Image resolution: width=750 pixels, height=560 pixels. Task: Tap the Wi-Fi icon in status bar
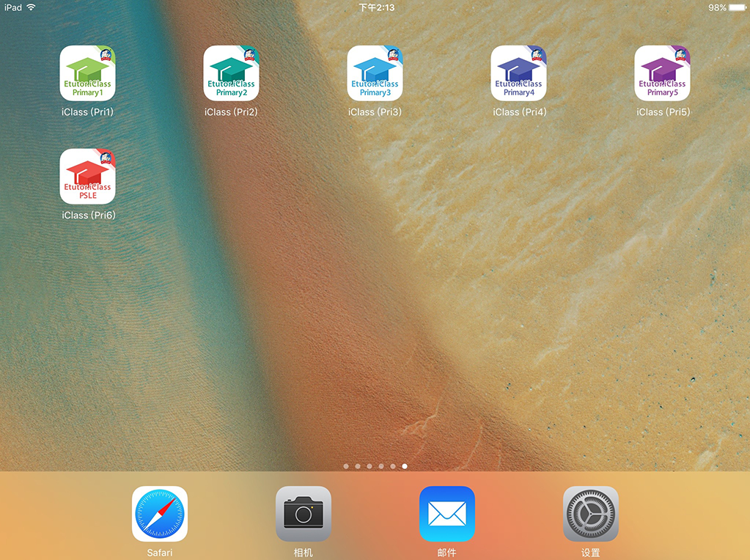click(31, 7)
